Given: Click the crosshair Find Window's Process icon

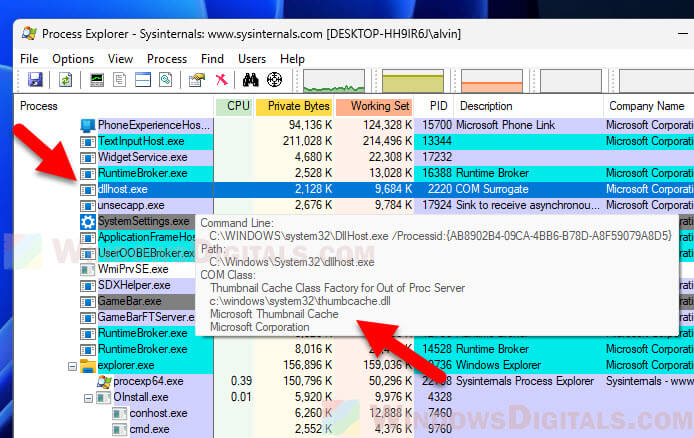Looking at the screenshot, I should 274,80.
